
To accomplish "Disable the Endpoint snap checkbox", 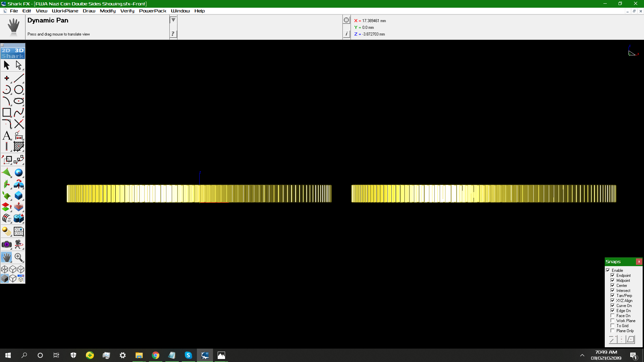I will click(x=612, y=276).
